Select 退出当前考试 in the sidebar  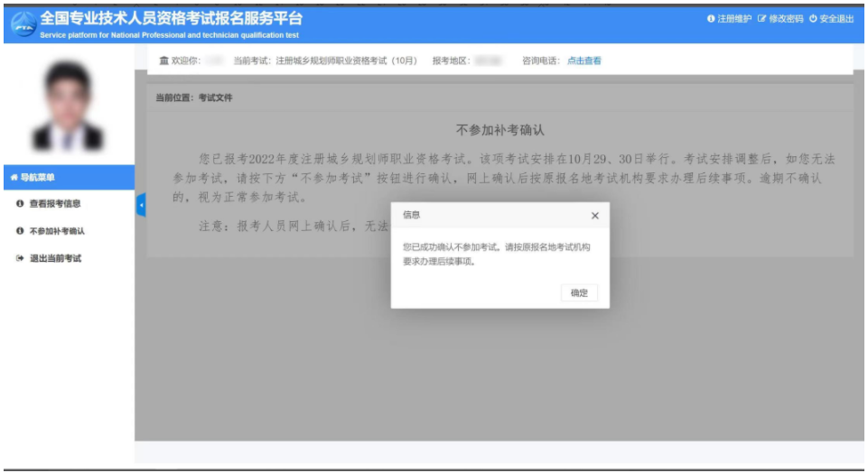pos(55,258)
